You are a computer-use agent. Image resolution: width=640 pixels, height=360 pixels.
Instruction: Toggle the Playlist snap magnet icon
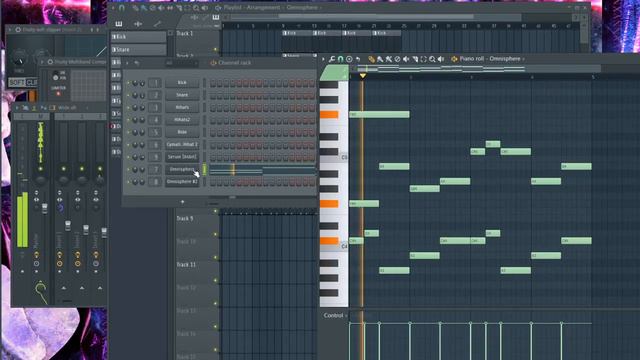click(122, 7)
